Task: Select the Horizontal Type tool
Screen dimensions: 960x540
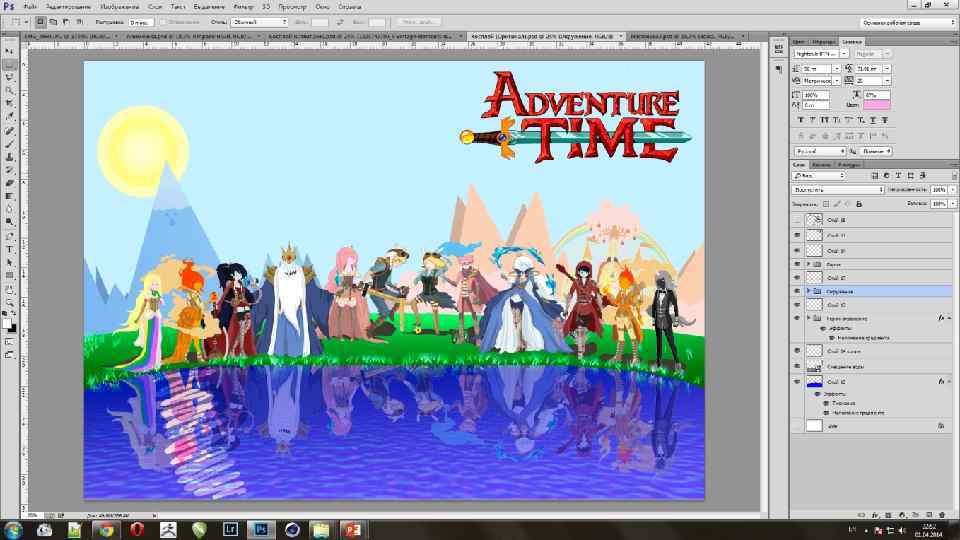Action: [x=9, y=249]
